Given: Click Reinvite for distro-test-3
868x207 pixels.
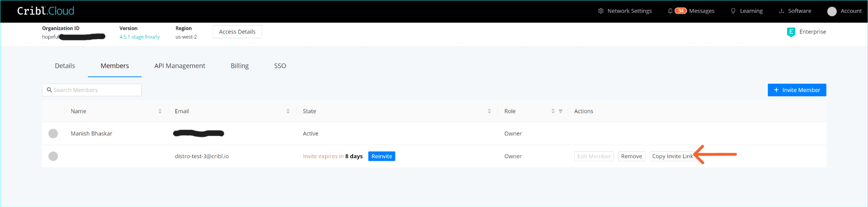Looking at the screenshot, I should point(381,156).
